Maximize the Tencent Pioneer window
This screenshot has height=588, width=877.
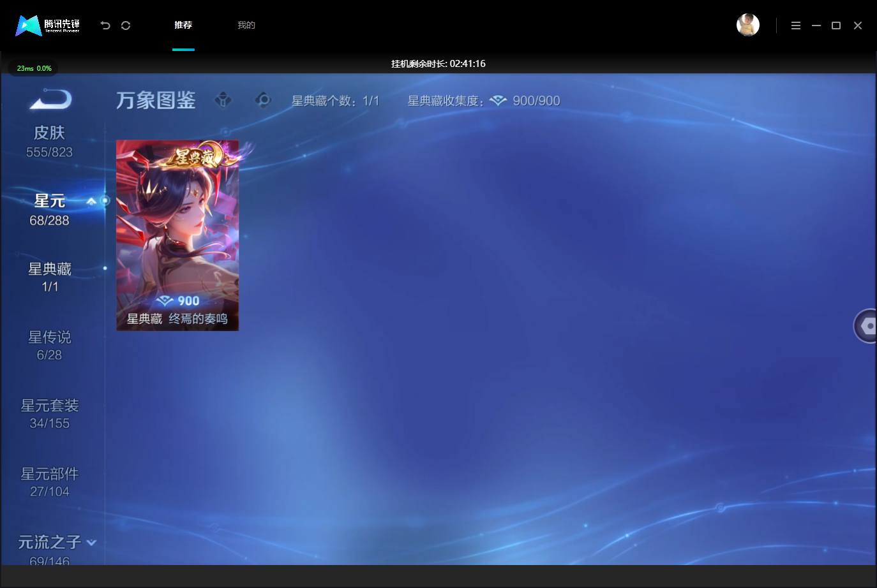click(x=836, y=26)
